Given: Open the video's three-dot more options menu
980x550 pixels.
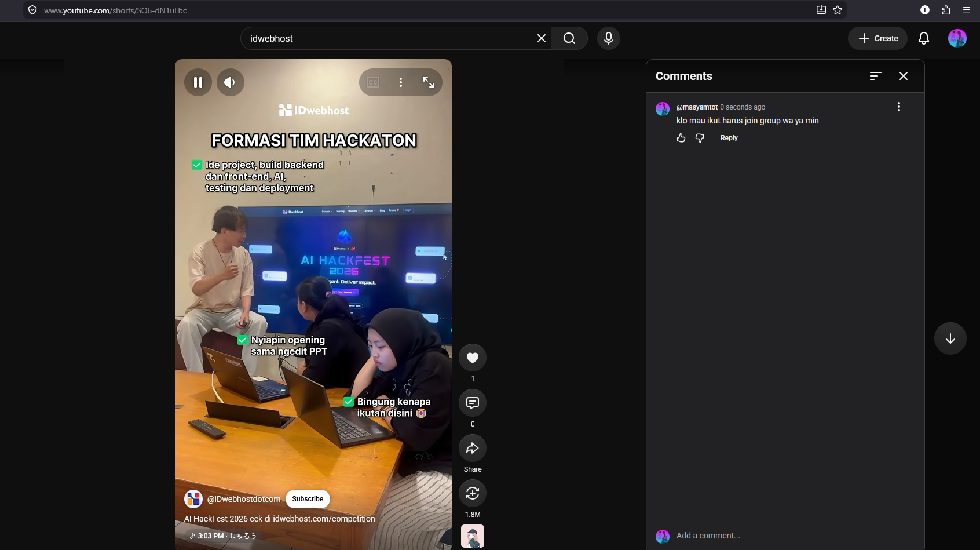Looking at the screenshot, I should coord(401,82).
